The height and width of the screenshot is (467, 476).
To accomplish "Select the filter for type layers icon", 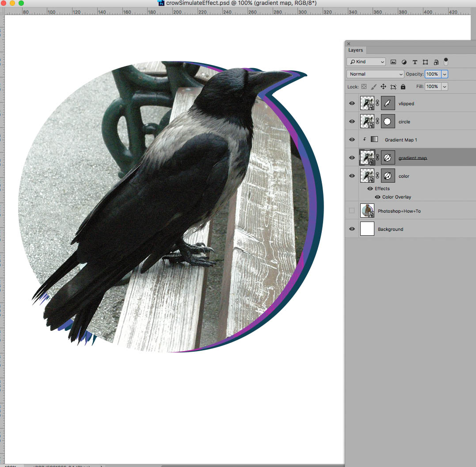I will pos(415,62).
